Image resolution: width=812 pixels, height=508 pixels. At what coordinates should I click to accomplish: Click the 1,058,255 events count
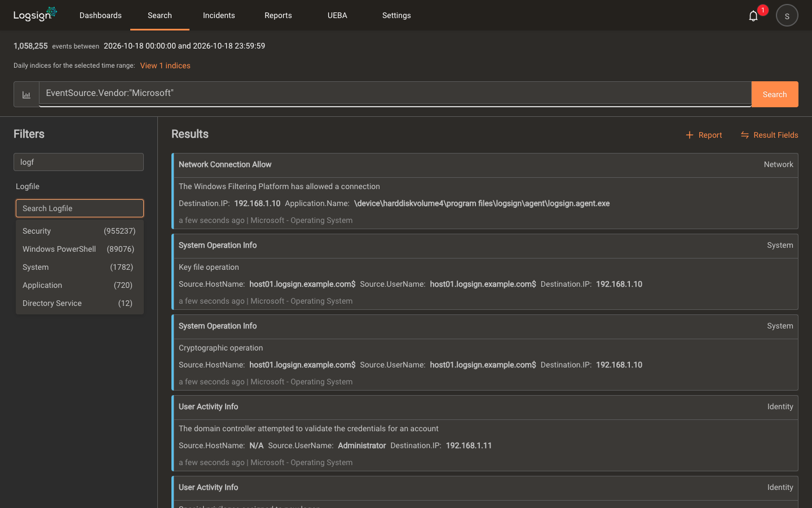tap(30, 46)
